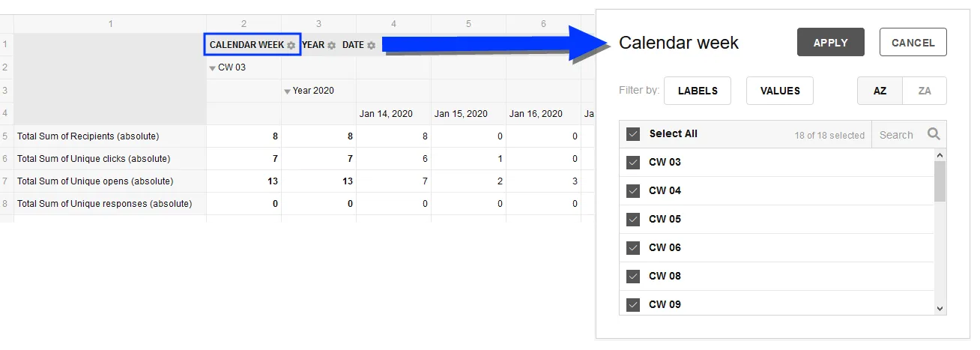This screenshot has width=980, height=350.
Task: Toggle the Select All checkbox
Action: tap(633, 134)
